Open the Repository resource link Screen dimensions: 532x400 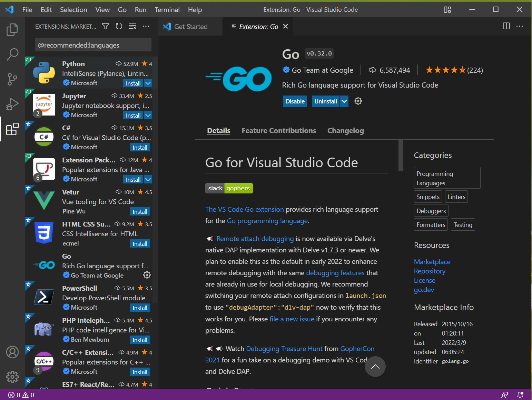coord(430,271)
